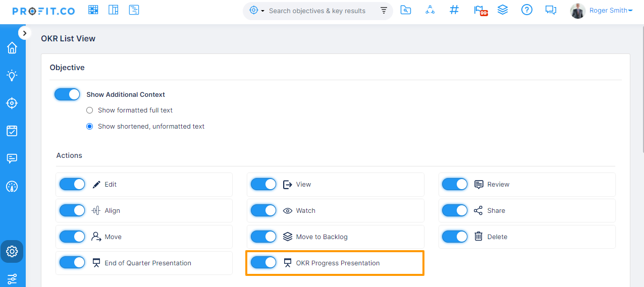Toggle the View action switch
The width and height of the screenshot is (644, 287).
click(x=263, y=184)
